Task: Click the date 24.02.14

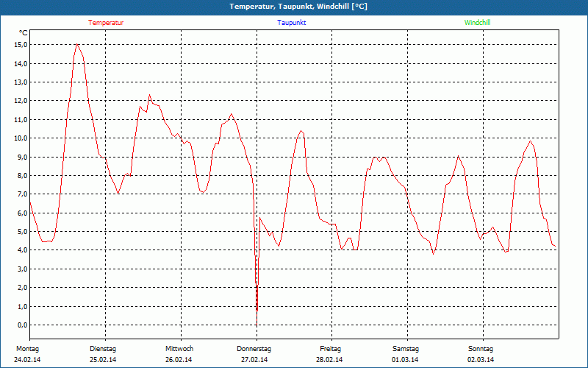Action: 27,360
